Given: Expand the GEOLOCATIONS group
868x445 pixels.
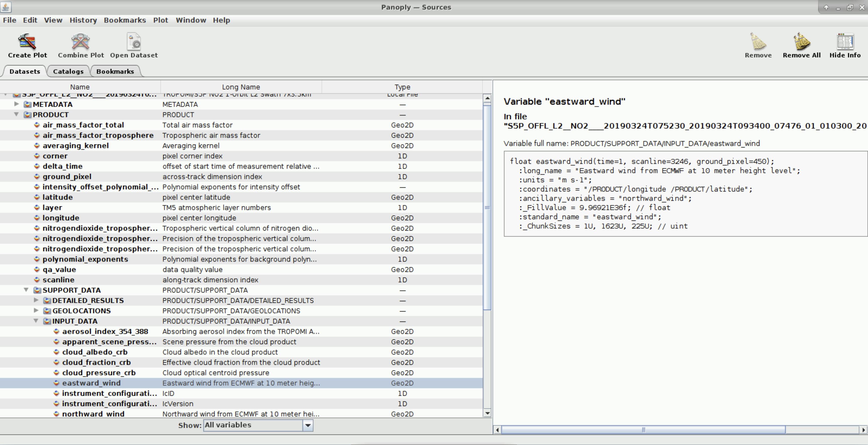Looking at the screenshot, I should [x=36, y=310].
